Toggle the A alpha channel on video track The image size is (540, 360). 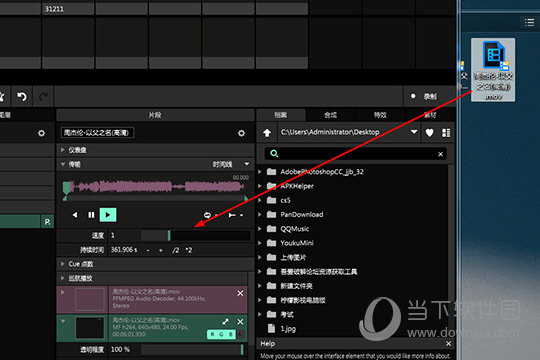240,334
